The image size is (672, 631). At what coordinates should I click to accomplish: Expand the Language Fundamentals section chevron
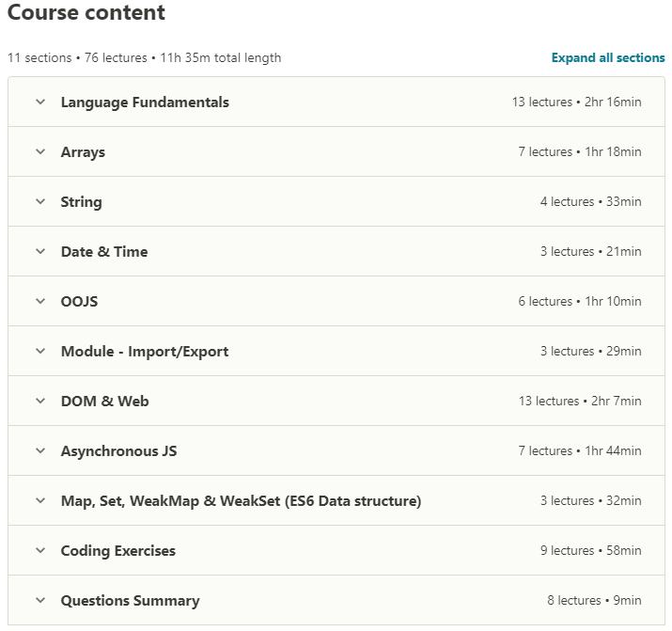pyautogui.click(x=40, y=102)
